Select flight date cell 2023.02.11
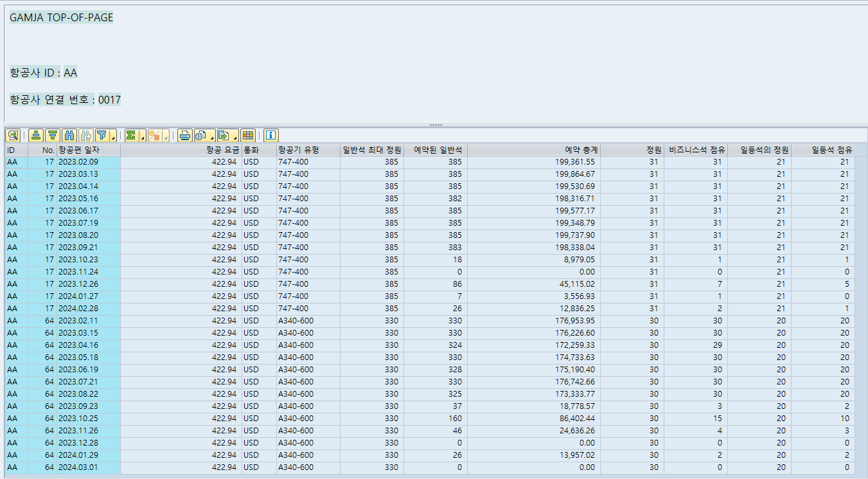868x479 pixels. point(89,321)
